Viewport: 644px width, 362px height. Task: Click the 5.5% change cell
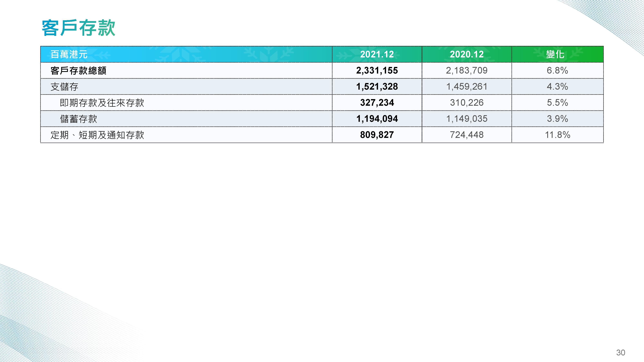tap(557, 103)
